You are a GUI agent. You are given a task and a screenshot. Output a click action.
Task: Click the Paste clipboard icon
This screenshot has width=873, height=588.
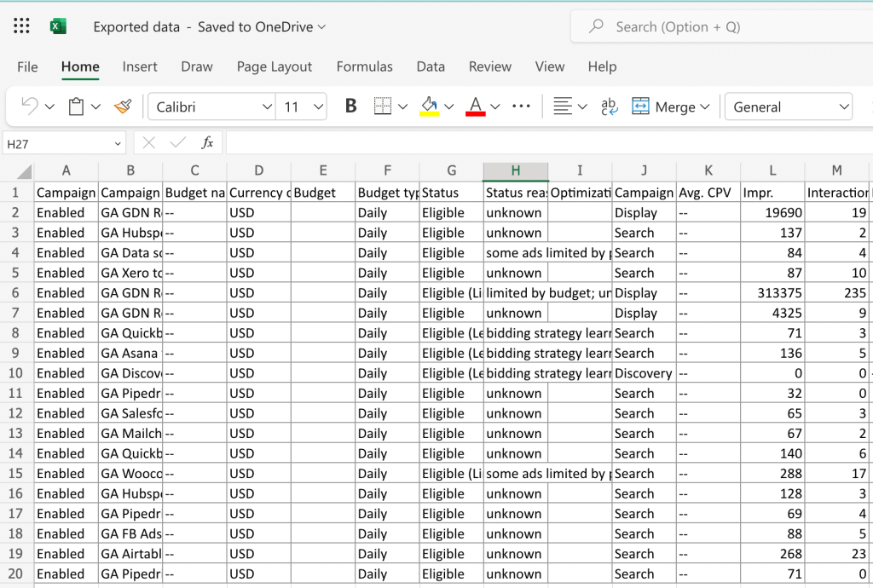tap(76, 106)
